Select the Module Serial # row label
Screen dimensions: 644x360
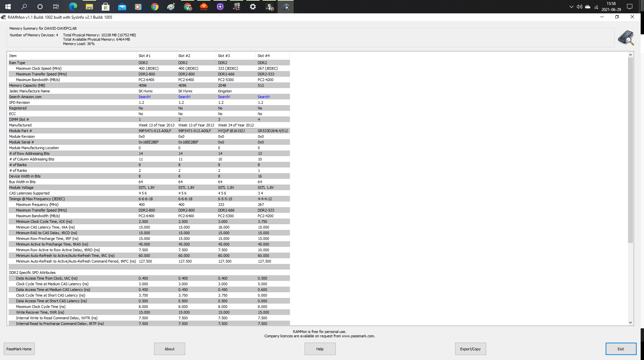pos(21,142)
